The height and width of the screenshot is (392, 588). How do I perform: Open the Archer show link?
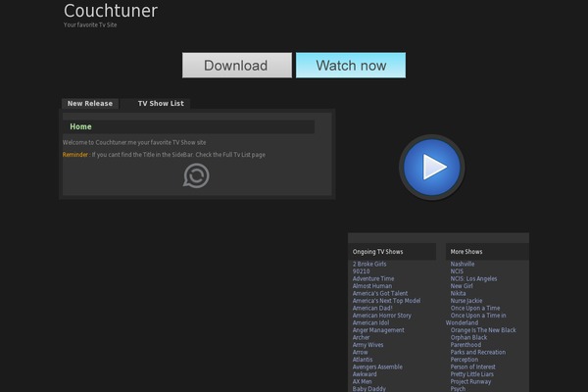point(361,337)
